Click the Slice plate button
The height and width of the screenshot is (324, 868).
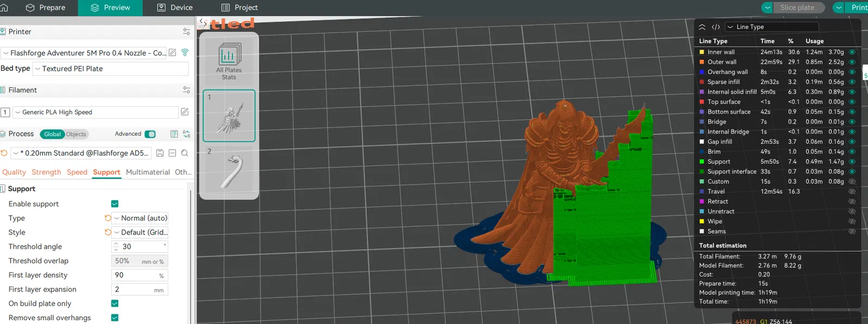tap(799, 8)
